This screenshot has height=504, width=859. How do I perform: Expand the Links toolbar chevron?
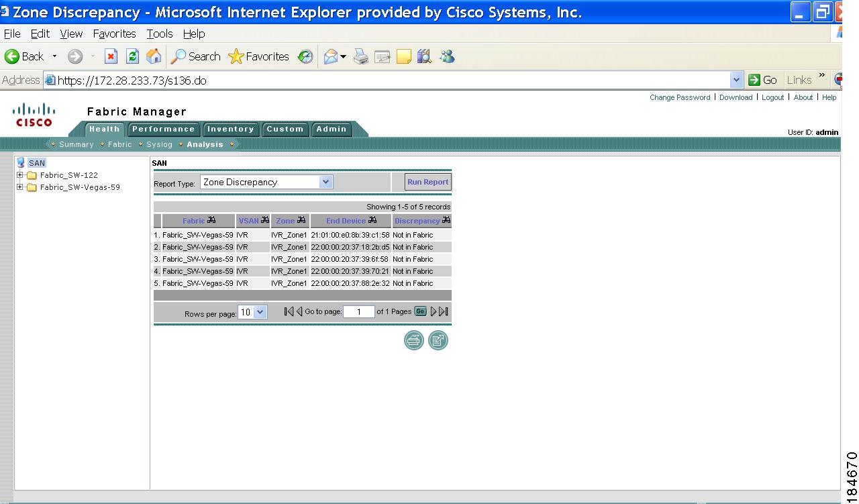(x=822, y=76)
